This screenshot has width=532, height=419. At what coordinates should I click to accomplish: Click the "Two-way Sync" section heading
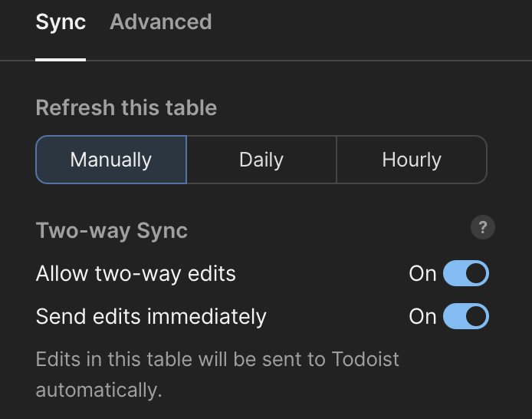tap(112, 230)
